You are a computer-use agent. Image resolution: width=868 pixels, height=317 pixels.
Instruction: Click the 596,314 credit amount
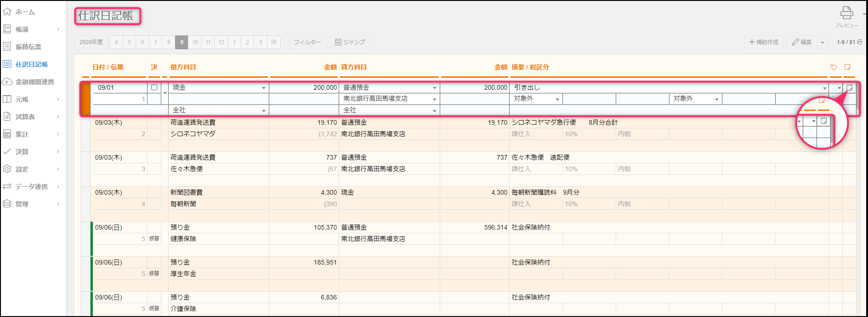[x=496, y=227]
